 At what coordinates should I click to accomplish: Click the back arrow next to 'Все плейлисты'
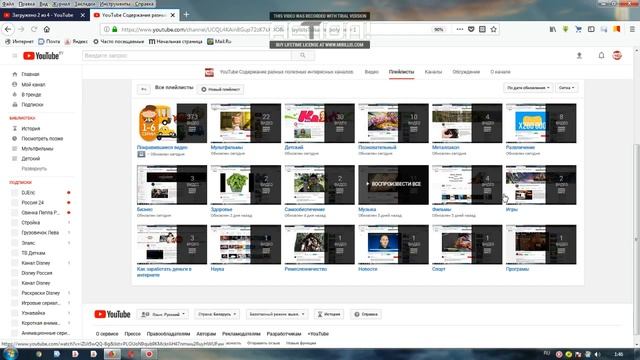click(x=144, y=89)
